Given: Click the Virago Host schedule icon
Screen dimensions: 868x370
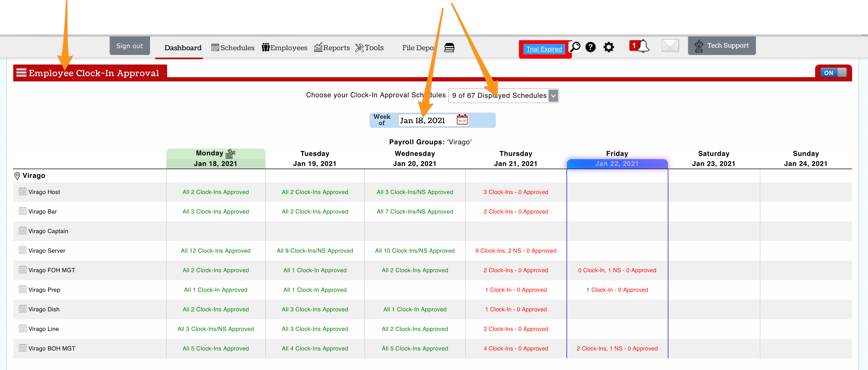Looking at the screenshot, I should (22, 192).
